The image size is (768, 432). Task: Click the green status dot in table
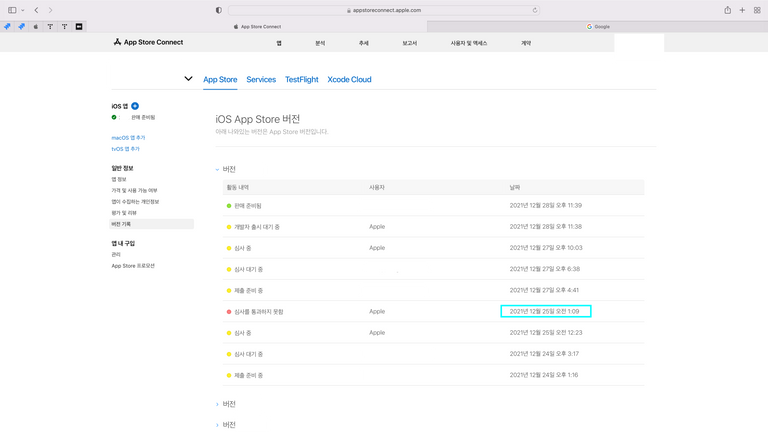pyautogui.click(x=229, y=206)
